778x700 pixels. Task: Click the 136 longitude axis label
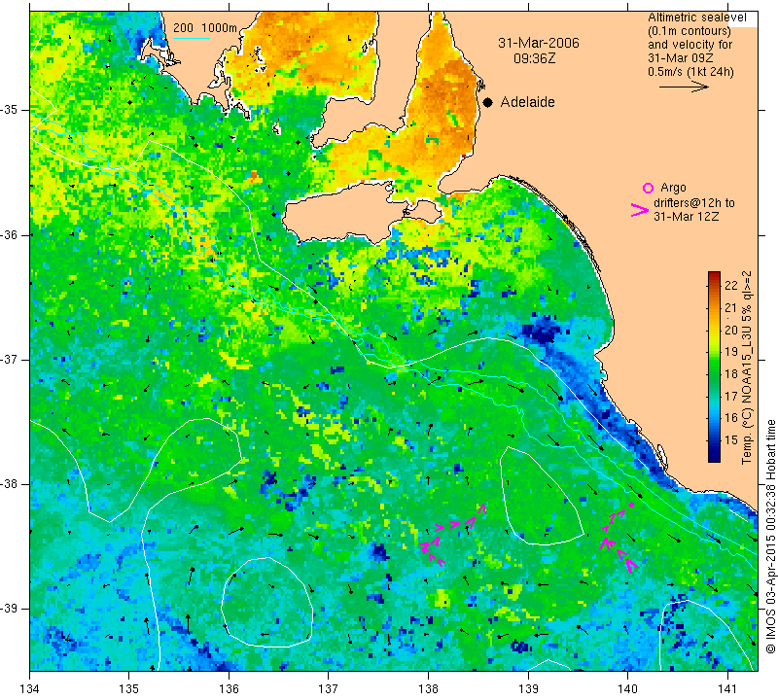click(x=229, y=688)
